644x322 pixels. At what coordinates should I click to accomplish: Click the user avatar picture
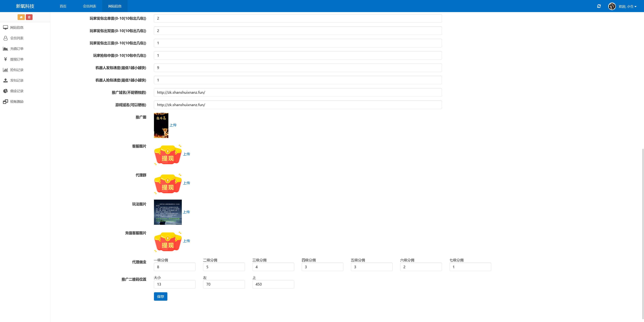(612, 6)
